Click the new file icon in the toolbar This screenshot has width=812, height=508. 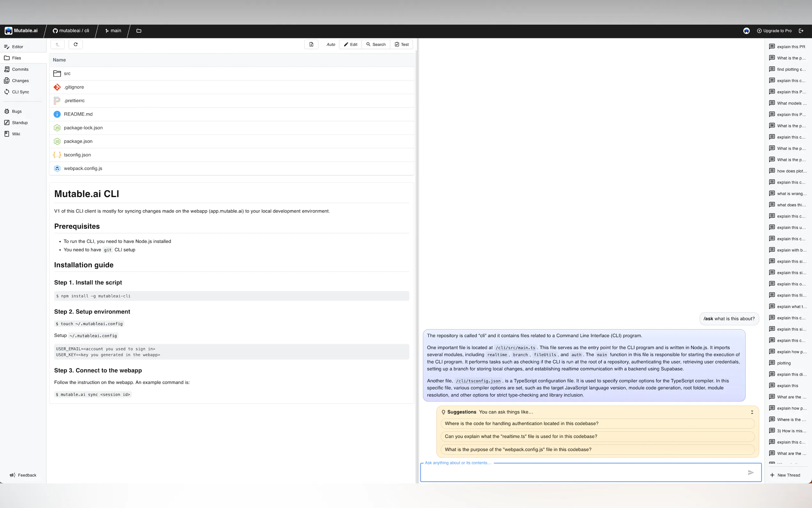click(311, 44)
